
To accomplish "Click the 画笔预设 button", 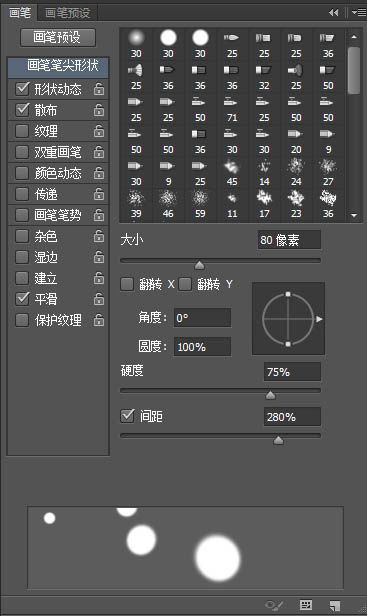I will [58, 37].
